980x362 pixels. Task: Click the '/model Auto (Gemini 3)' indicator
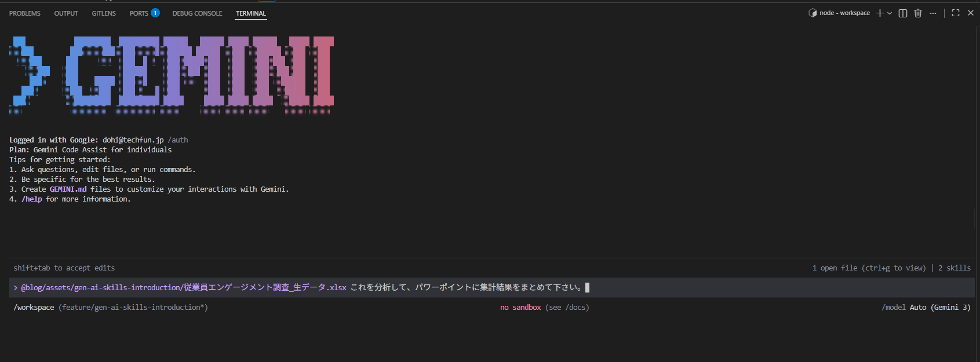pyautogui.click(x=926, y=308)
